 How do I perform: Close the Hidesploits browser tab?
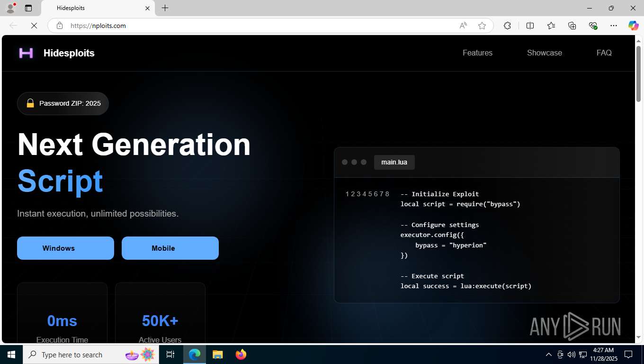point(147,8)
